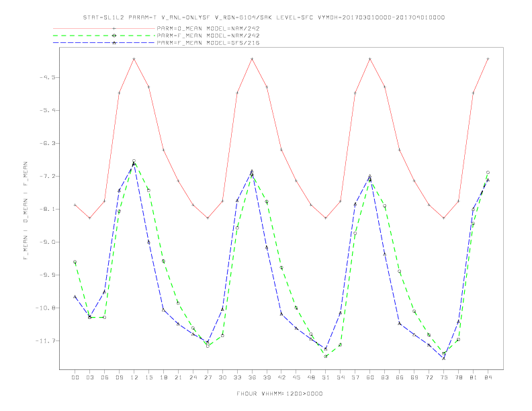Click x-axis forecast hour label 42
This screenshot has width=532, height=411.
coord(281,377)
